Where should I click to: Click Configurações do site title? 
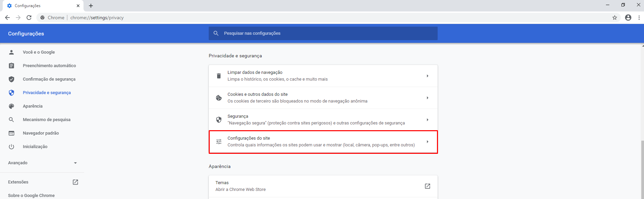click(249, 138)
